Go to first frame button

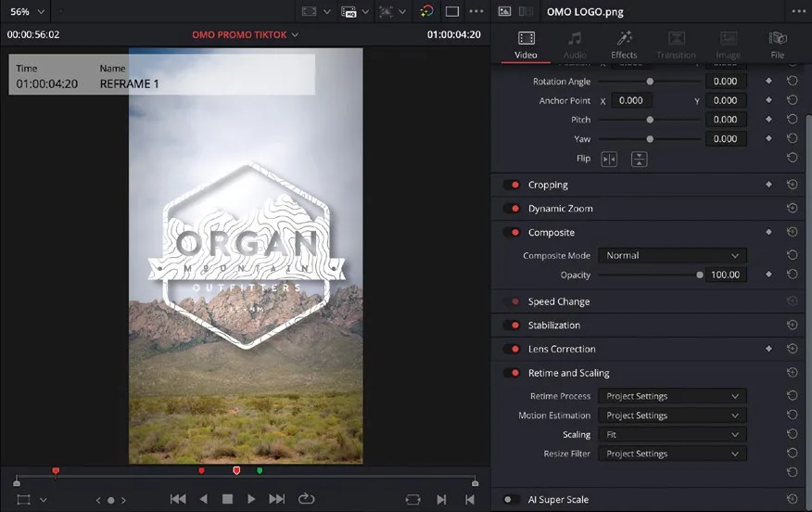178,499
